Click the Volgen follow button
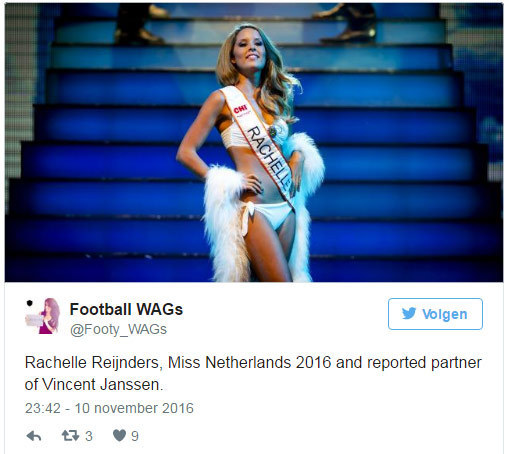Screen dimensions: 509x454 435,314
